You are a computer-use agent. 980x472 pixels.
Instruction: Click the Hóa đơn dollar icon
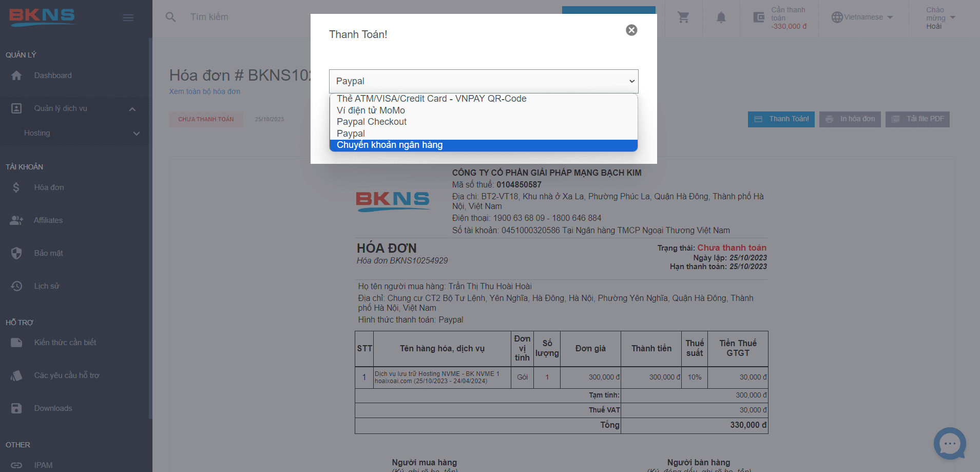coord(16,187)
